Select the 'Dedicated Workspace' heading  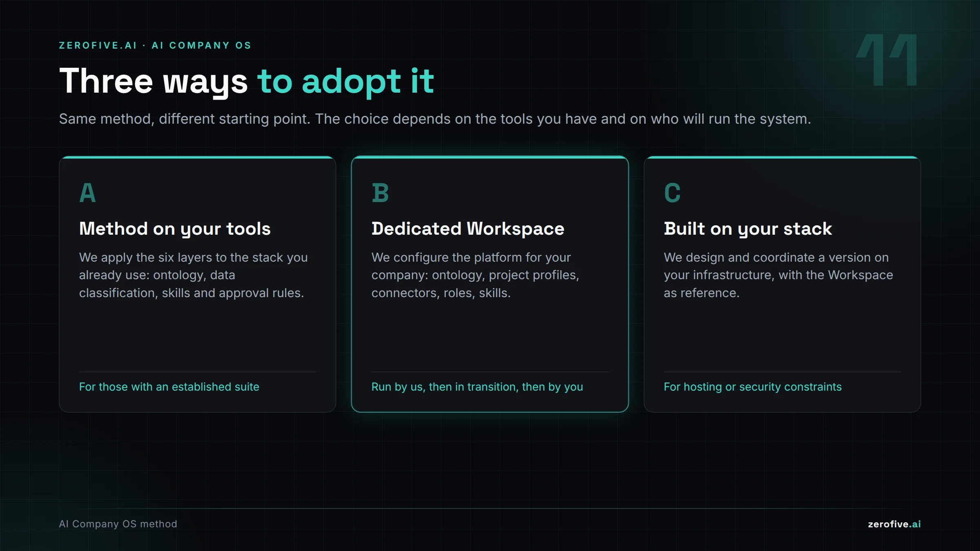[468, 229]
